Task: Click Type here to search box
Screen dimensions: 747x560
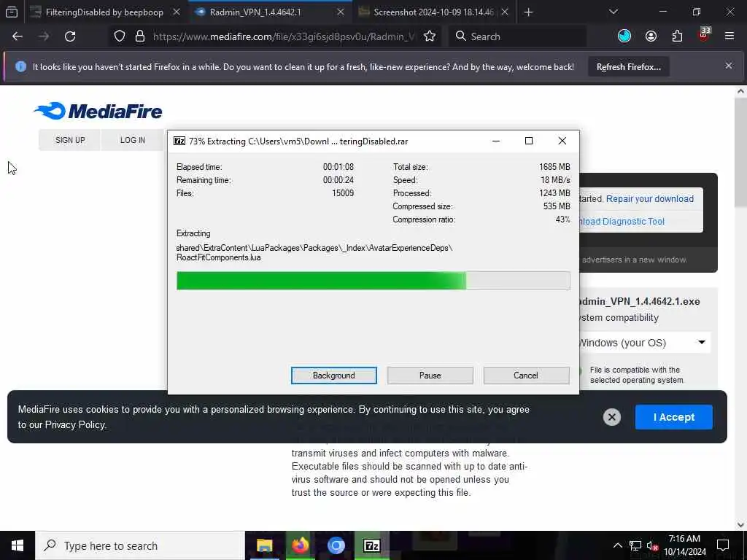Action: [140, 545]
